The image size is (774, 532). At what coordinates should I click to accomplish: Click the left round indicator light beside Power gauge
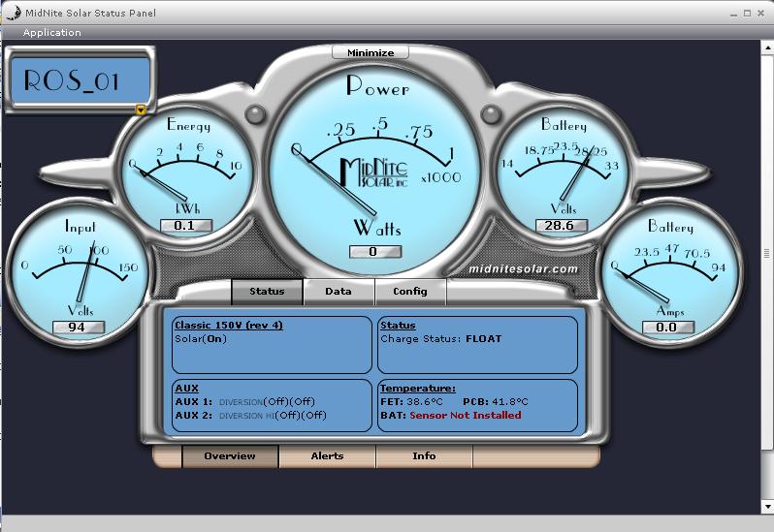[256, 114]
